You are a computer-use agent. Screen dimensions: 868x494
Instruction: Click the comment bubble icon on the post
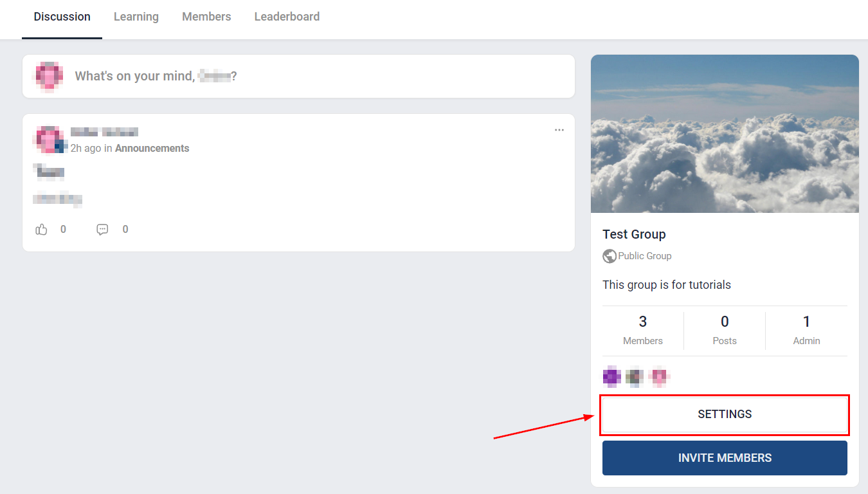click(x=102, y=230)
